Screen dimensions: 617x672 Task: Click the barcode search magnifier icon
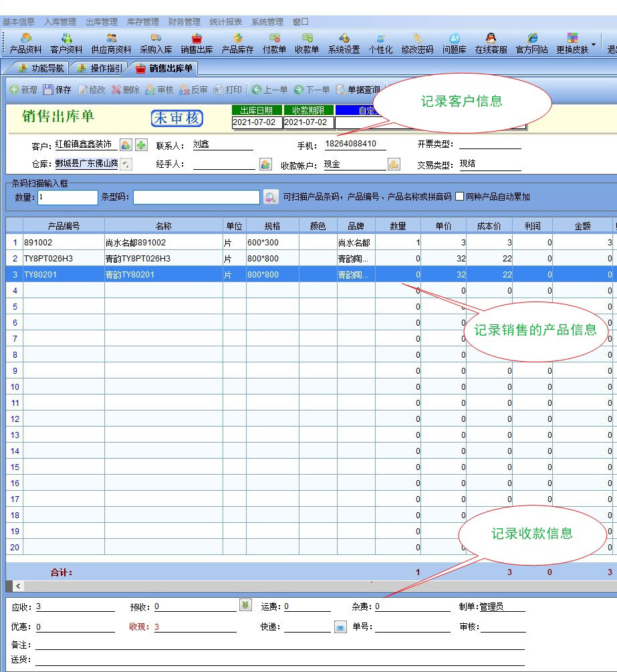270,197
